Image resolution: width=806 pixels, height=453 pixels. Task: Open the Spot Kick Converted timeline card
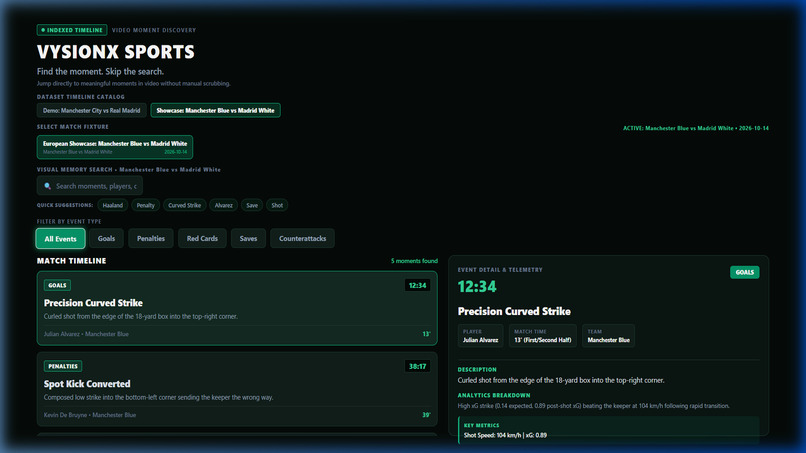coord(237,389)
